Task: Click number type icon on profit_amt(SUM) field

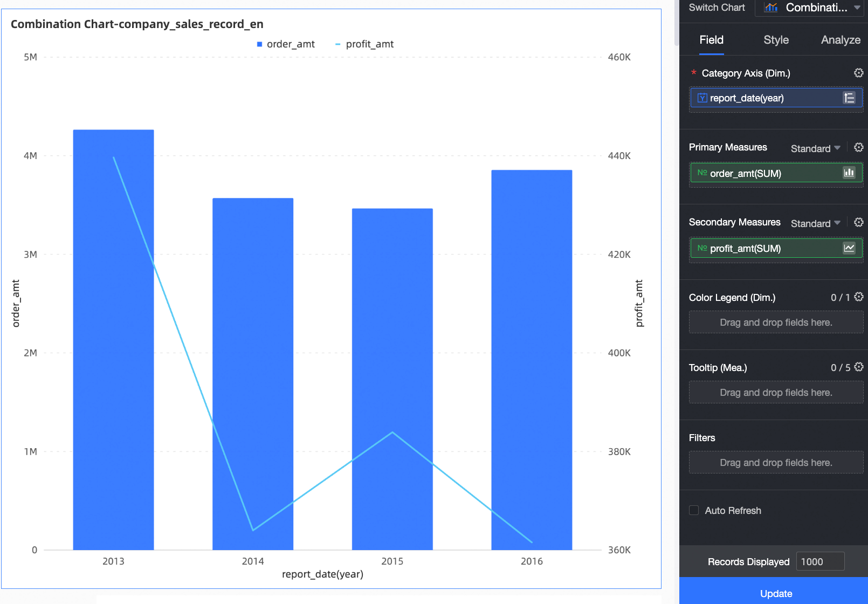Action: coord(702,248)
